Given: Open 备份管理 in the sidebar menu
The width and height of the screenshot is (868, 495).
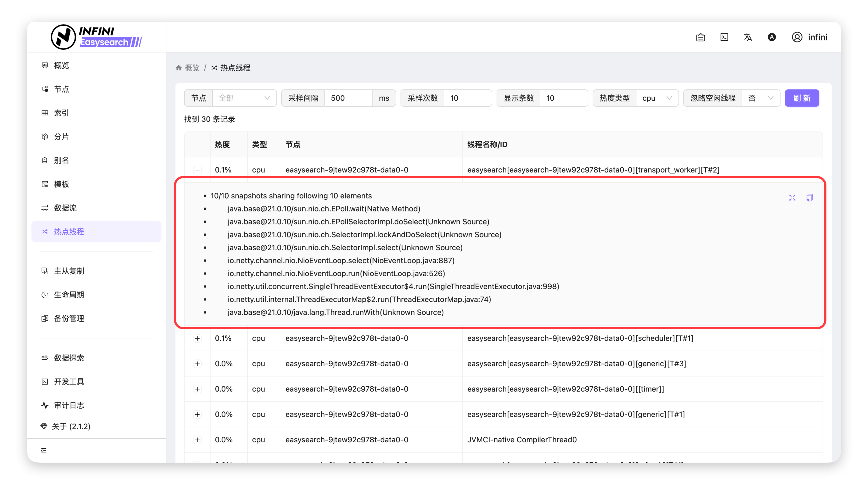Looking at the screenshot, I should 69,318.
